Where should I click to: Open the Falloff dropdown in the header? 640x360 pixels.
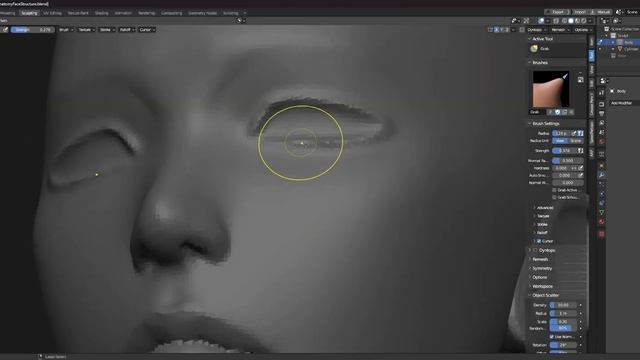(127, 30)
